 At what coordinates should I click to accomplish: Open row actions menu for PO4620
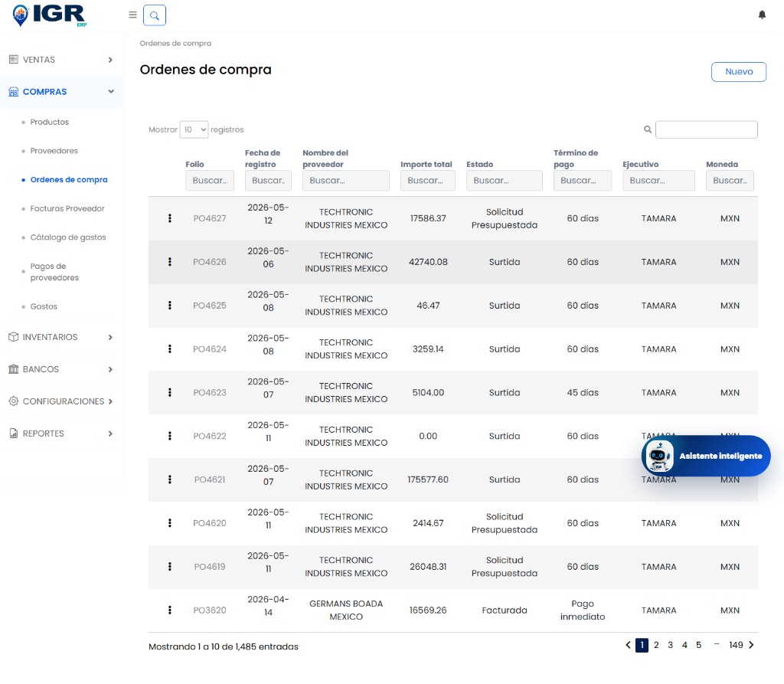coord(170,523)
